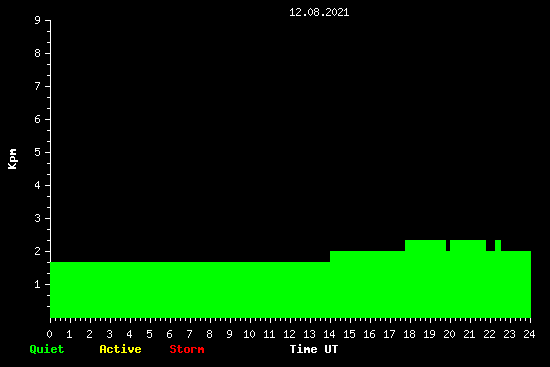This screenshot has height=367, width=550.
Task: Select the yellow Active legend label
Action: (x=120, y=349)
